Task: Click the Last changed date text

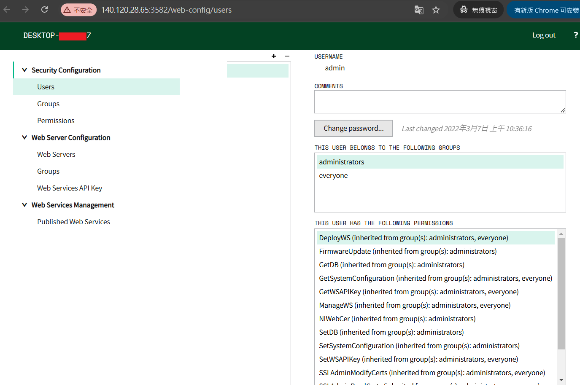Action: (x=467, y=129)
